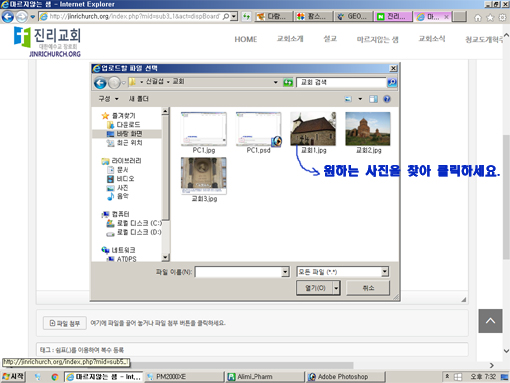
Task: Expand the 구성 organize dropdown
Action: (108, 99)
